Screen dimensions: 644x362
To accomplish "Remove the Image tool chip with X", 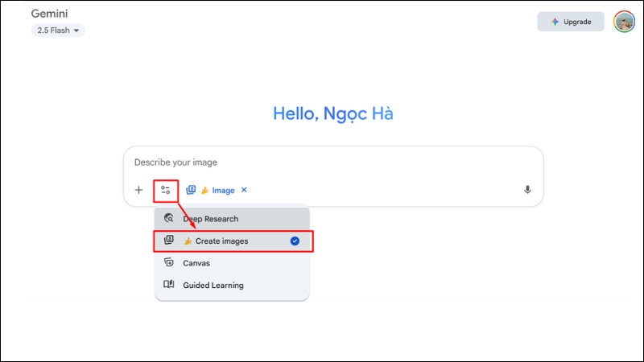I will pos(244,191).
